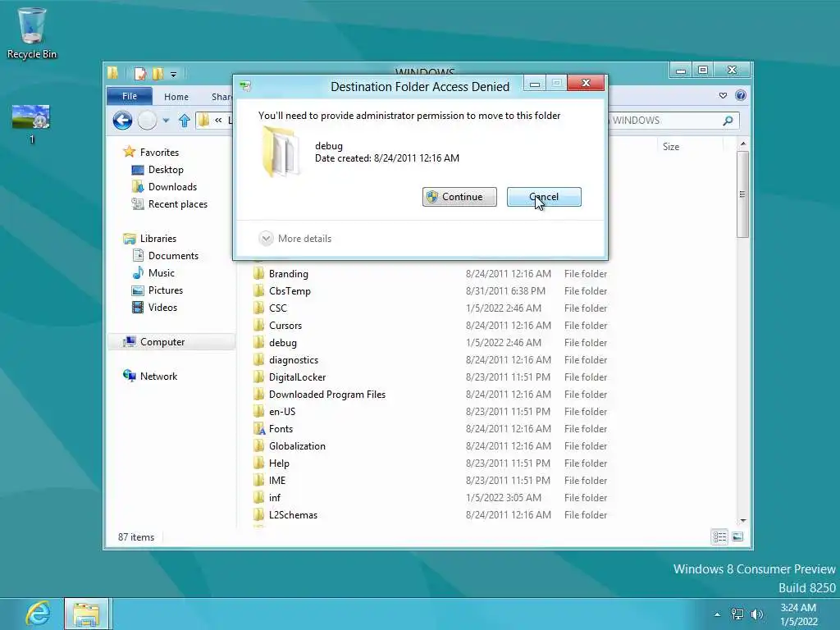Open the Recycle Bin desktop icon
This screenshot has width=840, height=630.
point(32,32)
